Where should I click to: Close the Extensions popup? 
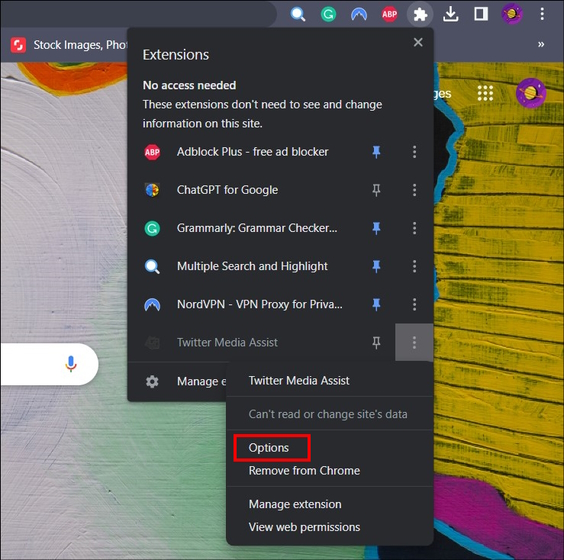(418, 42)
